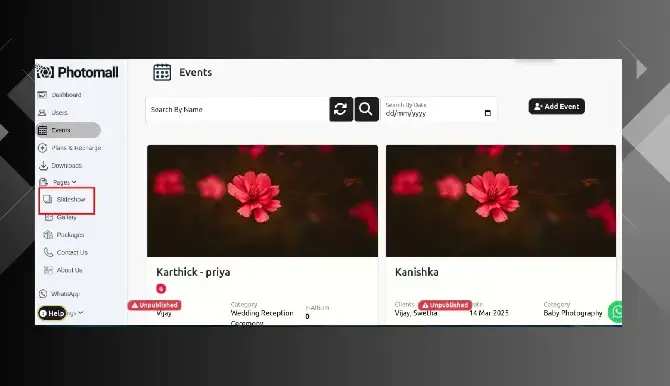Select the Events sidebar item
The image size is (670, 386).
(x=68, y=130)
